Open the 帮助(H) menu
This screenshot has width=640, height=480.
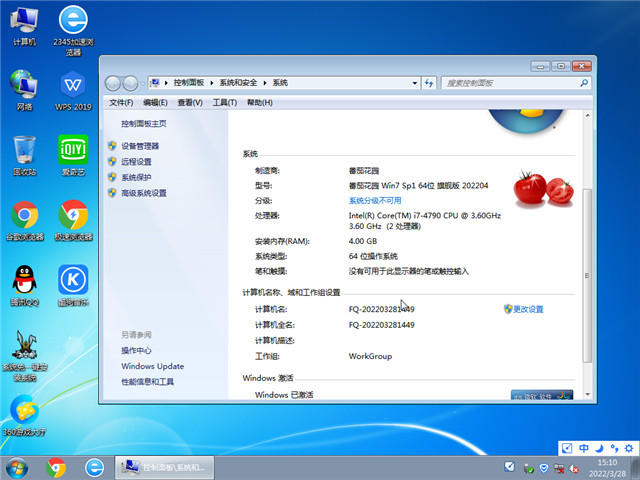(260, 102)
